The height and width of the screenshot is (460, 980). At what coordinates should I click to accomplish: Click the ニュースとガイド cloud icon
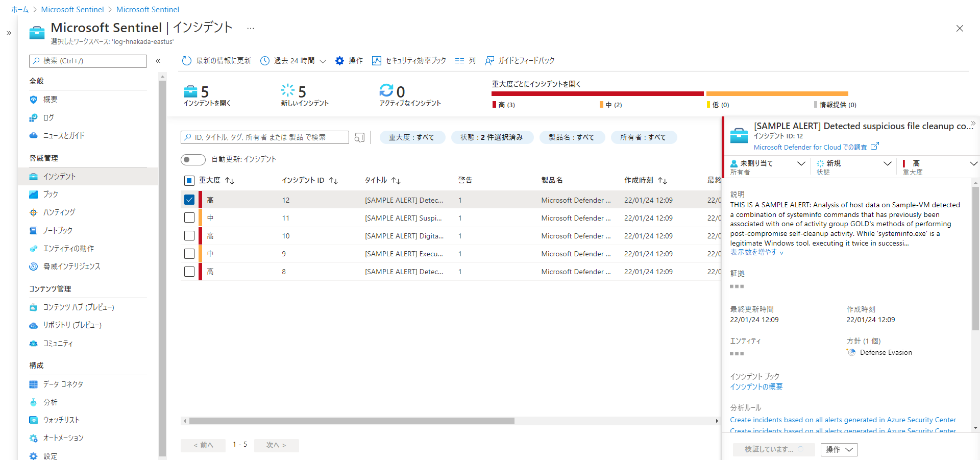(x=34, y=135)
